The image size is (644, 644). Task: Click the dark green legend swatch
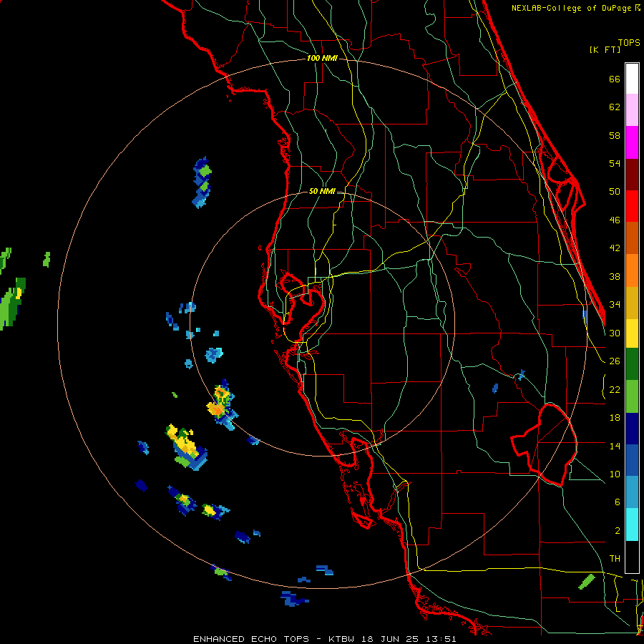(x=632, y=364)
